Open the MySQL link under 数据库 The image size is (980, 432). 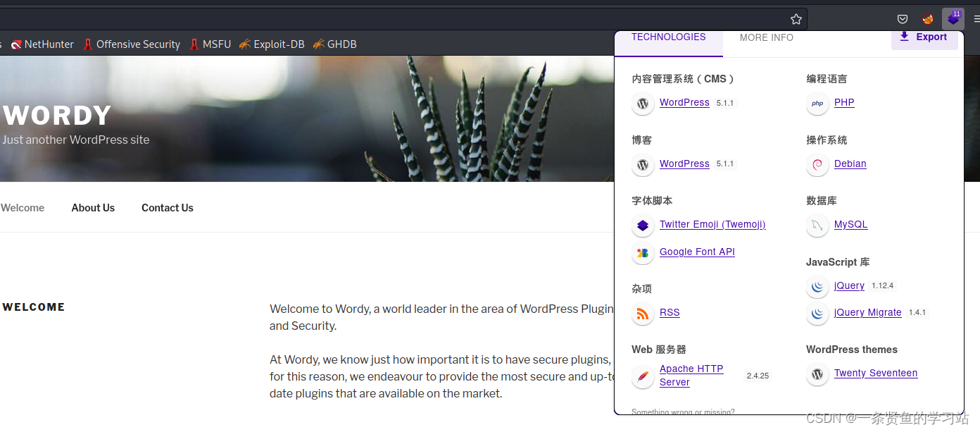pos(850,224)
